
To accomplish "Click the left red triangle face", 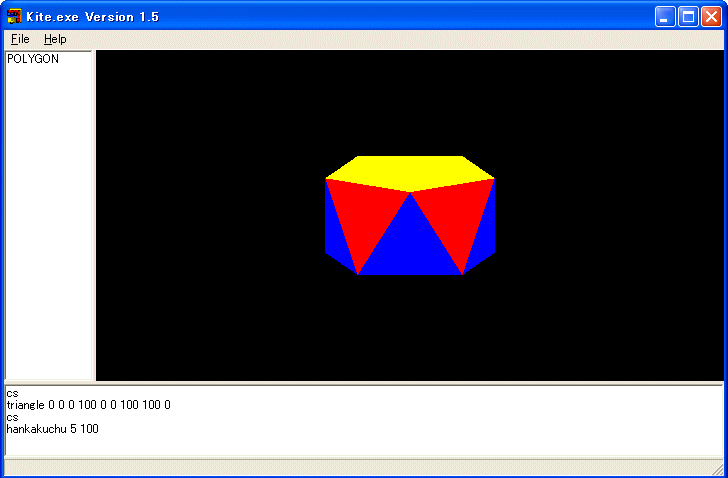I will [367, 218].
